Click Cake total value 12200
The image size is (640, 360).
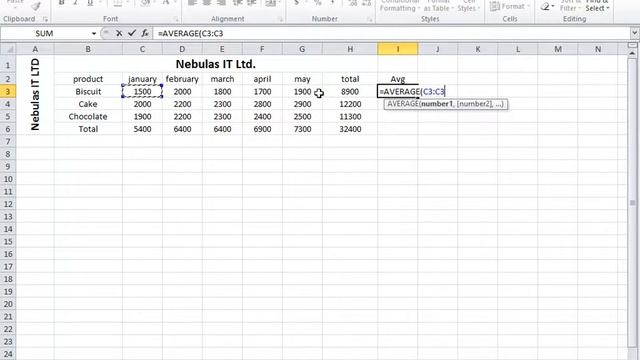pyautogui.click(x=350, y=104)
